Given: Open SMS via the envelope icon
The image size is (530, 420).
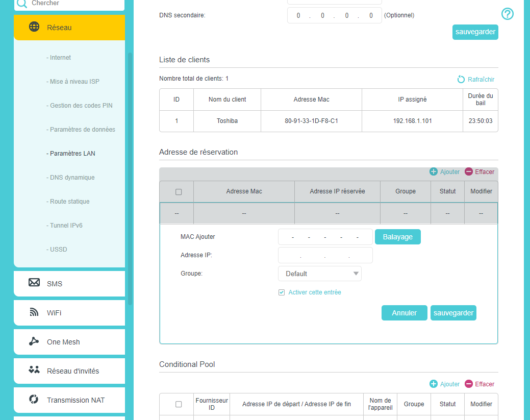Looking at the screenshot, I should (34, 283).
